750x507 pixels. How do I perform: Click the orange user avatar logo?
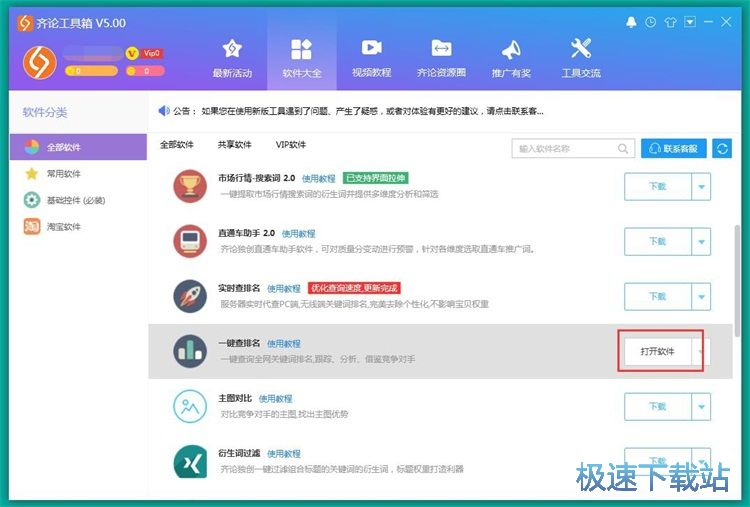click(x=39, y=63)
